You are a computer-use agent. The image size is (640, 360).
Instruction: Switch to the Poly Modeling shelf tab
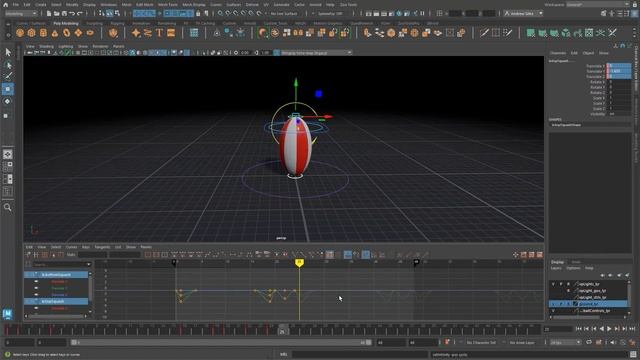point(65,23)
